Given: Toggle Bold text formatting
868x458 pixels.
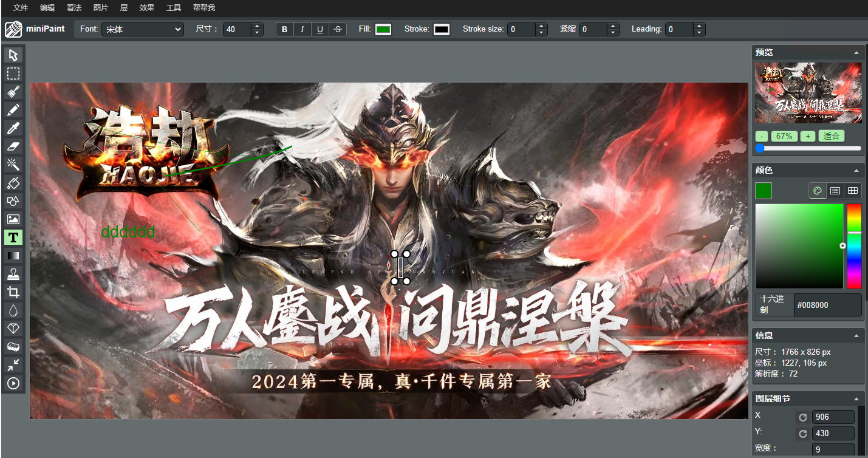Looking at the screenshot, I should (x=285, y=29).
